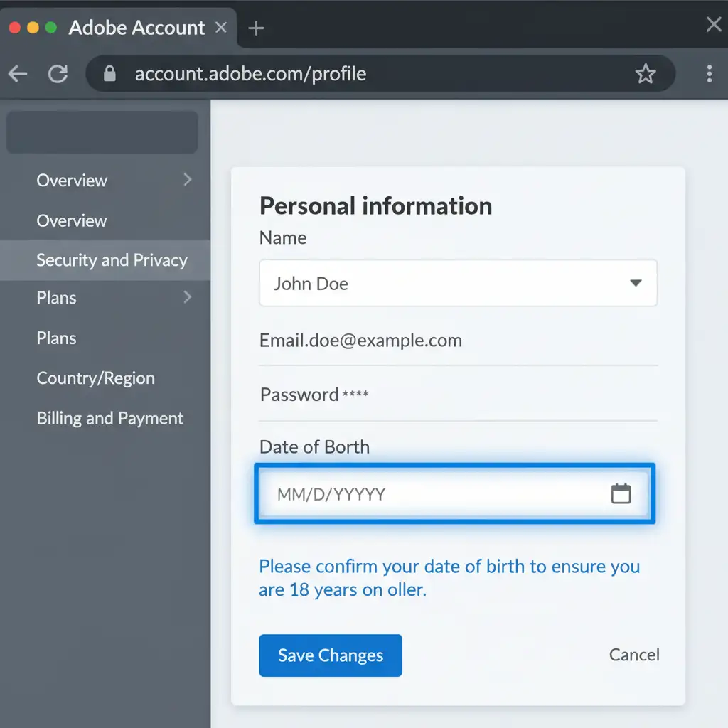Open a new tab with the plus icon
The height and width of the screenshot is (728, 728).
(x=256, y=28)
